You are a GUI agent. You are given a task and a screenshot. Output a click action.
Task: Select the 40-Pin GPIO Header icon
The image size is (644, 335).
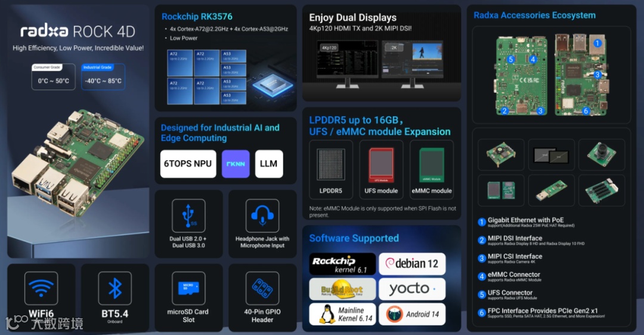[x=262, y=288]
